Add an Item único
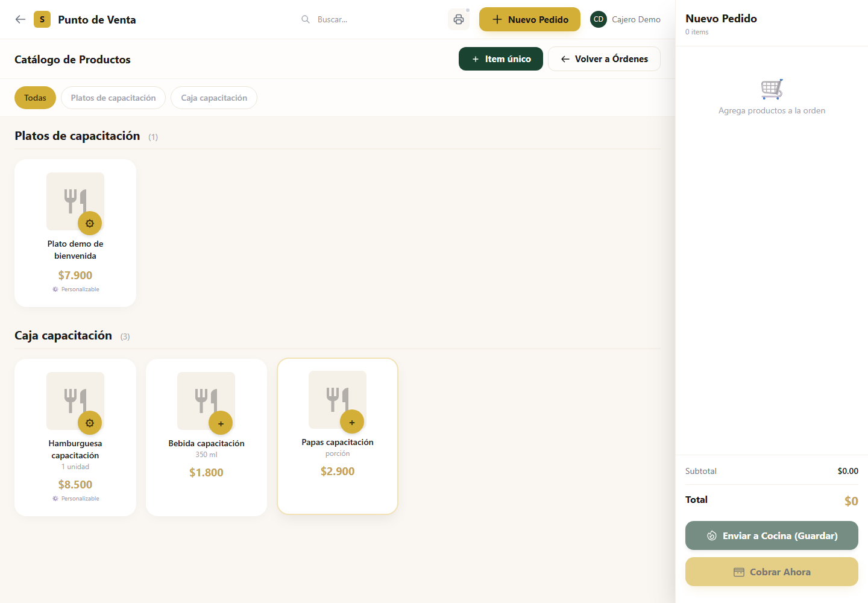Viewport: 868px width, 603px height. (501, 59)
